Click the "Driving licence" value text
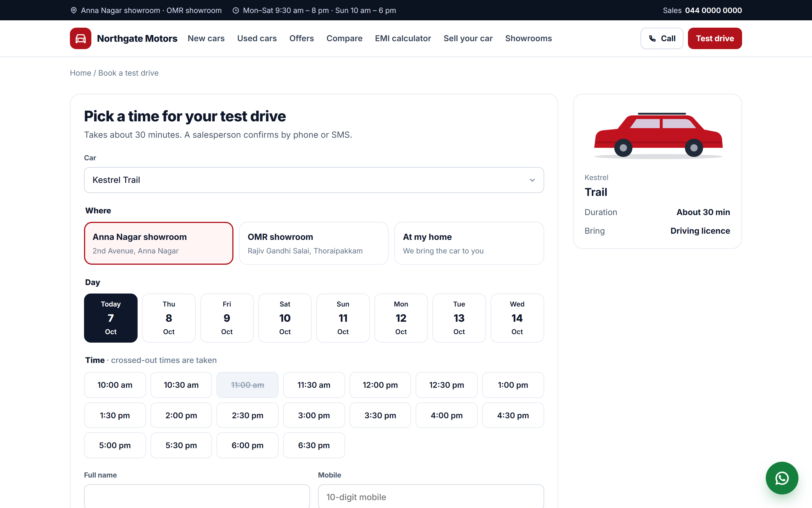Screen dimensions: 812x508 pyautogui.click(x=700, y=231)
